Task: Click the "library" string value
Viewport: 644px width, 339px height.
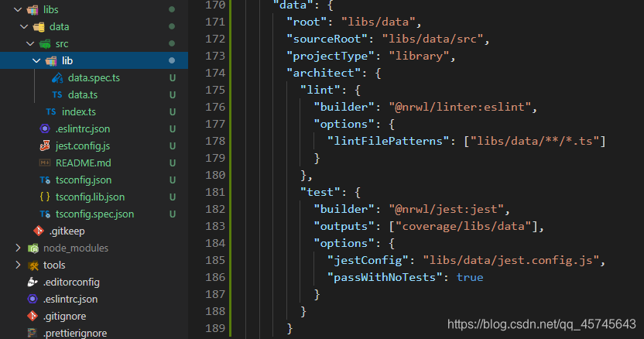Action: 419,56
